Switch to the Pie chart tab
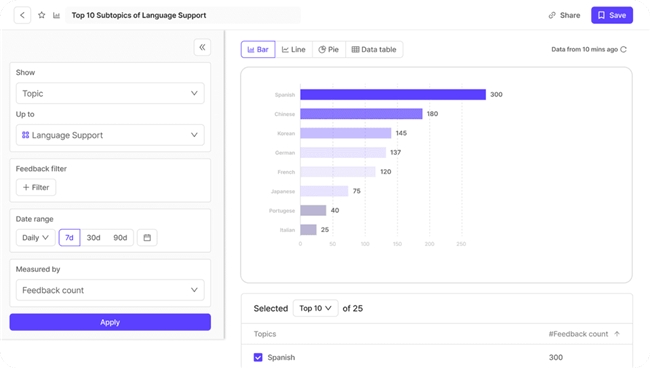The height and width of the screenshot is (368, 650). 328,49
